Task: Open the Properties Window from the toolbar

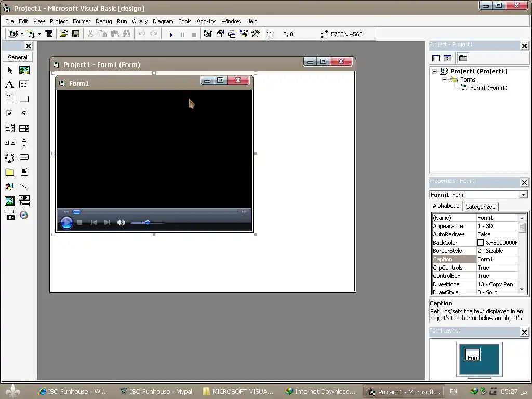Action: click(220, 34)
